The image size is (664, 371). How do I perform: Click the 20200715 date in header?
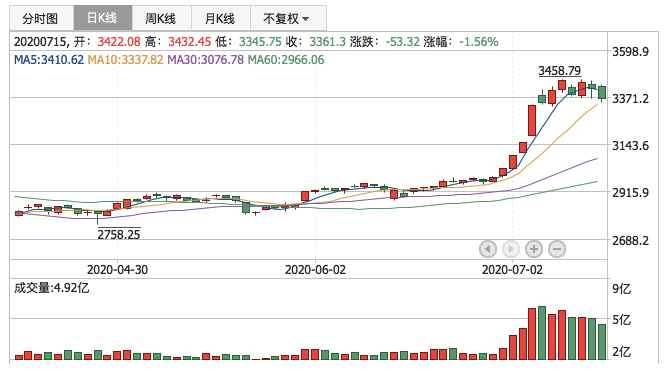[x=40, y=42]
